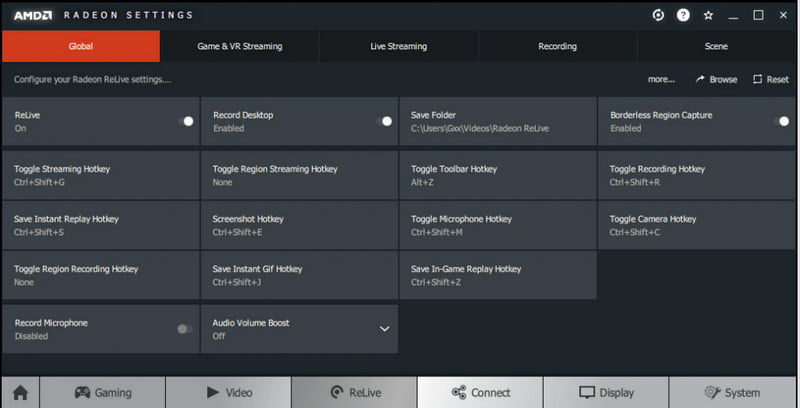Open the updates notification icon
Screen dimensions: 800x408
click(658, 15)
